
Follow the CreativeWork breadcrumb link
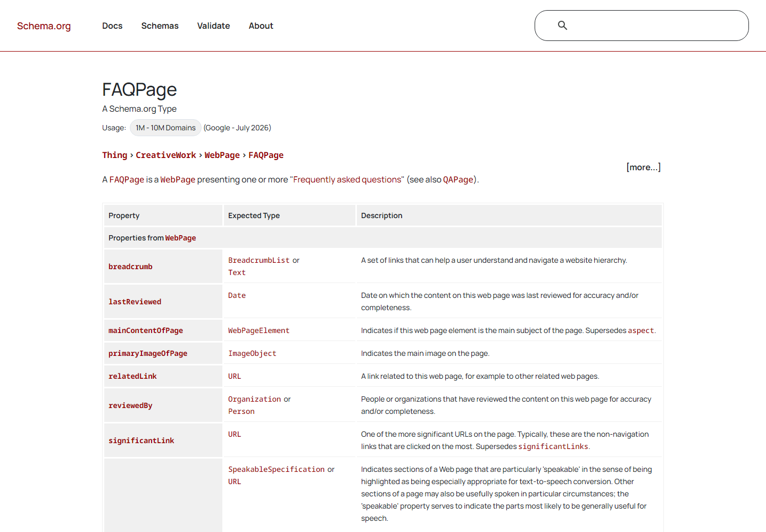[166, 155]
